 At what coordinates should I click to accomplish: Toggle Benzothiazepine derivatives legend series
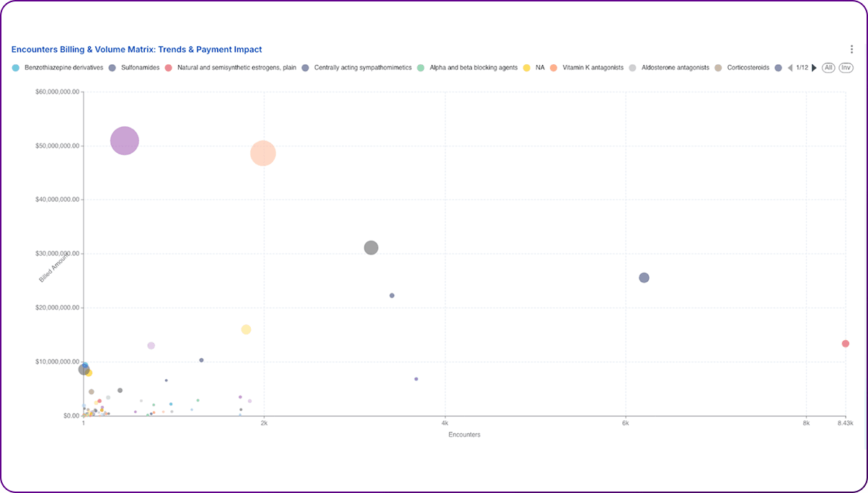58,68
